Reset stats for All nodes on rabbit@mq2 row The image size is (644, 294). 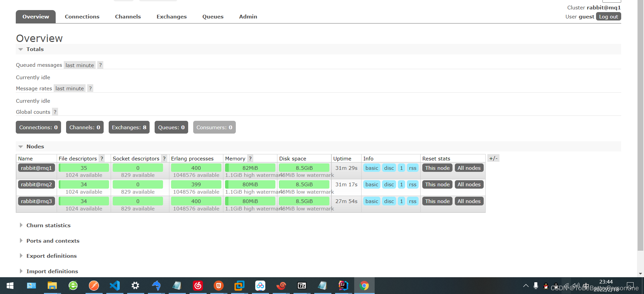point(469,184)
